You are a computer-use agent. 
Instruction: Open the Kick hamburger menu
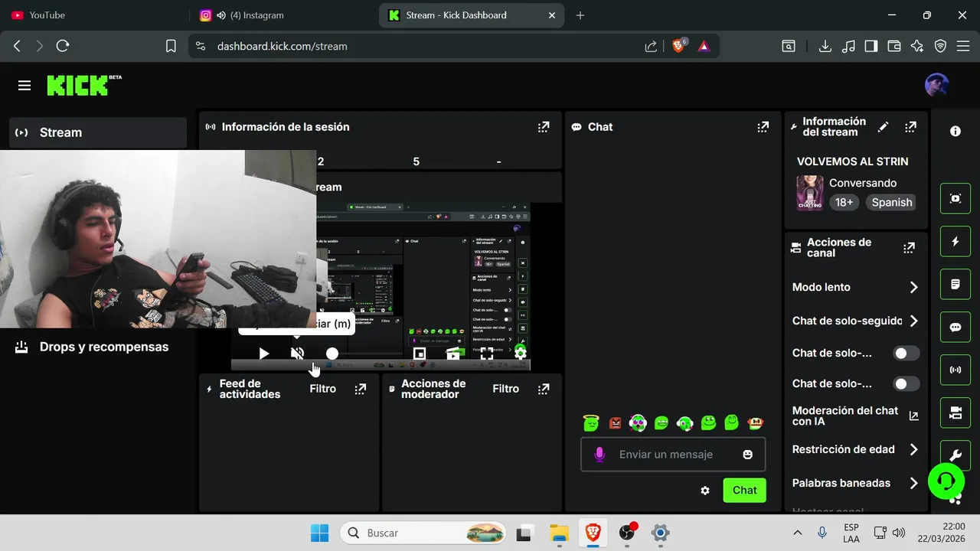24,86
